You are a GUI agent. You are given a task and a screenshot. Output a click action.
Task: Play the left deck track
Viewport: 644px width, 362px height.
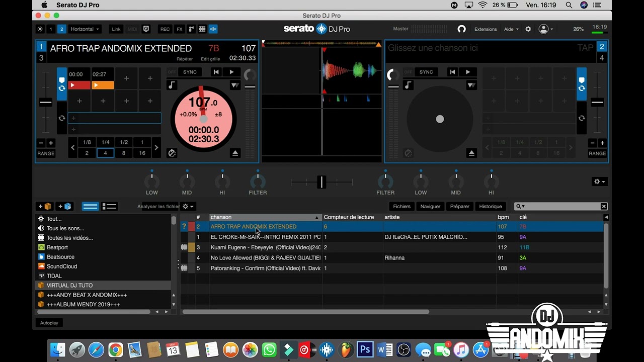coord(232,72)
